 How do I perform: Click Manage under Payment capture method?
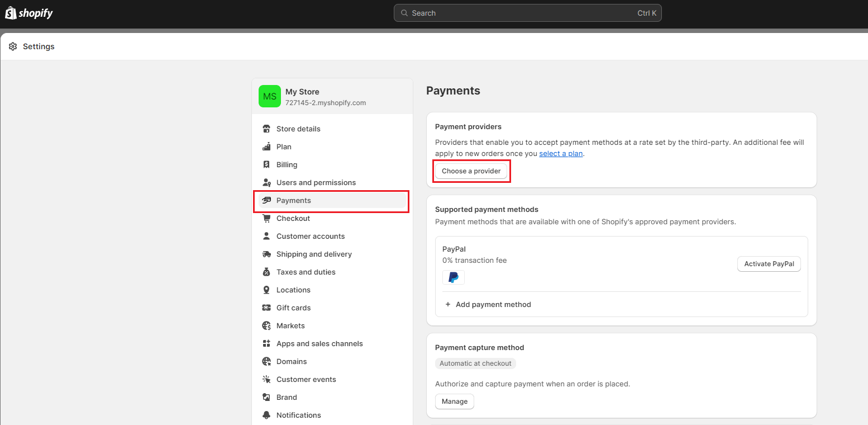click(x=455, y=402)
